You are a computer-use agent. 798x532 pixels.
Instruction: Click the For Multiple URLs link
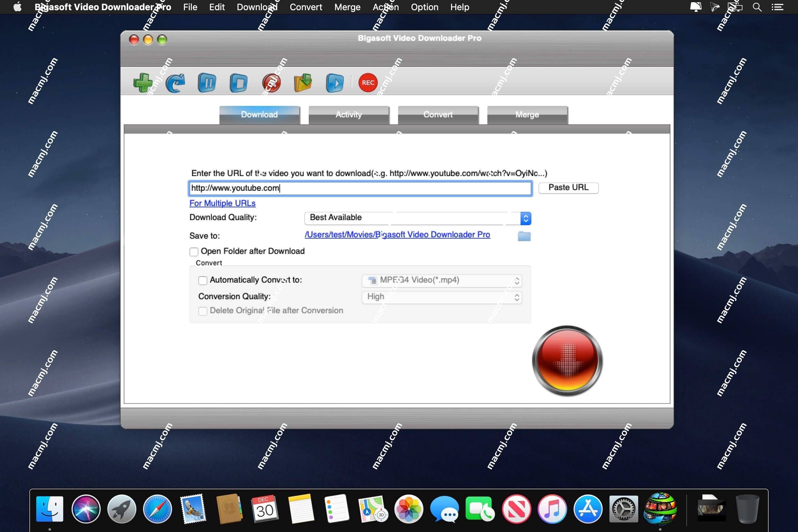tap(222, 203)
